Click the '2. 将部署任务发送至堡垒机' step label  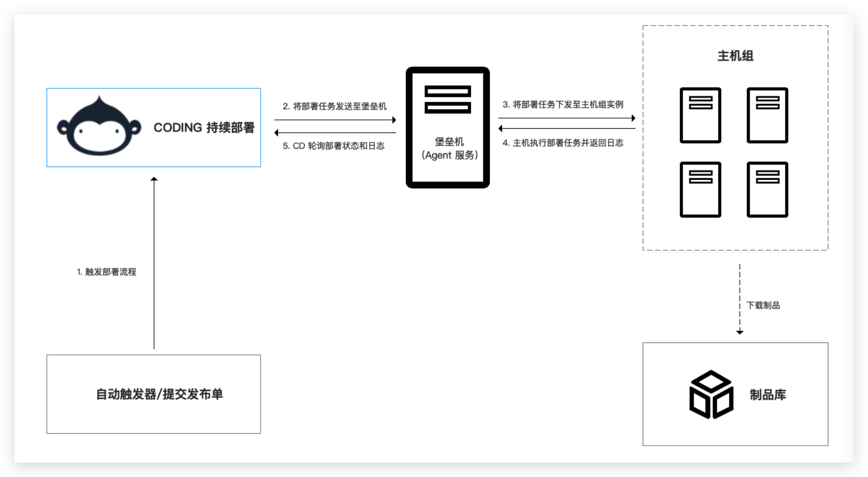click(335, 106)
